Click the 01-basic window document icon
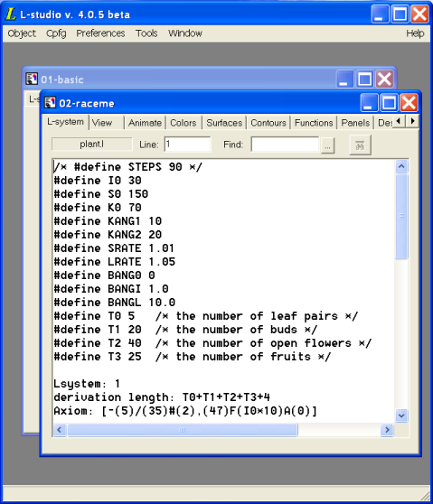This screenshot has width=433, height=504. pyautogui.click(x=32, y=79)
